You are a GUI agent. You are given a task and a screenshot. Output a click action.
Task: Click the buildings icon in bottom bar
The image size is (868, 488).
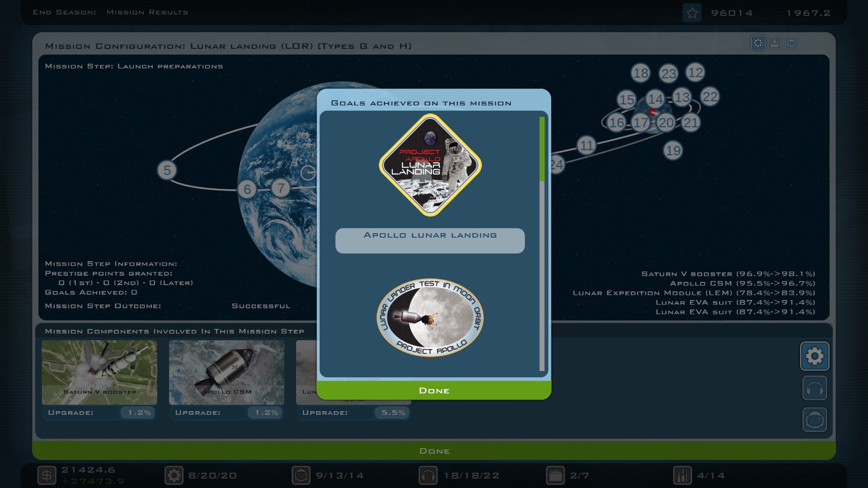[x=682, y=475]
